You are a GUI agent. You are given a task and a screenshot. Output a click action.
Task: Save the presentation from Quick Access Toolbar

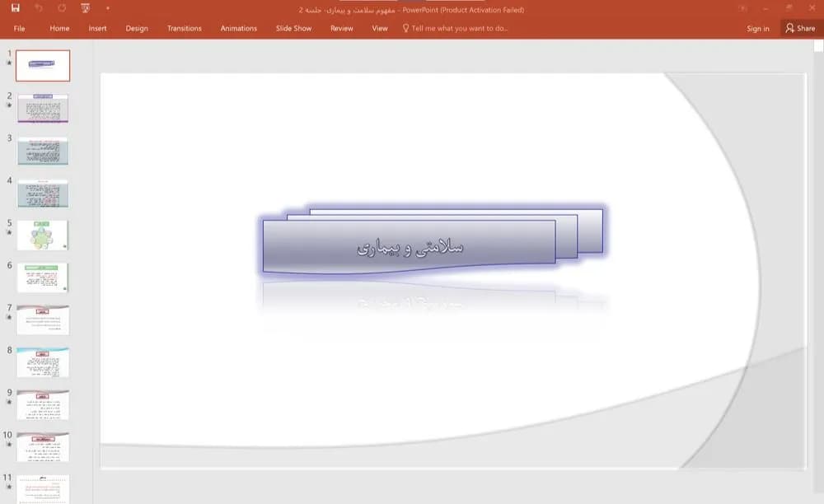coord(15,8)
